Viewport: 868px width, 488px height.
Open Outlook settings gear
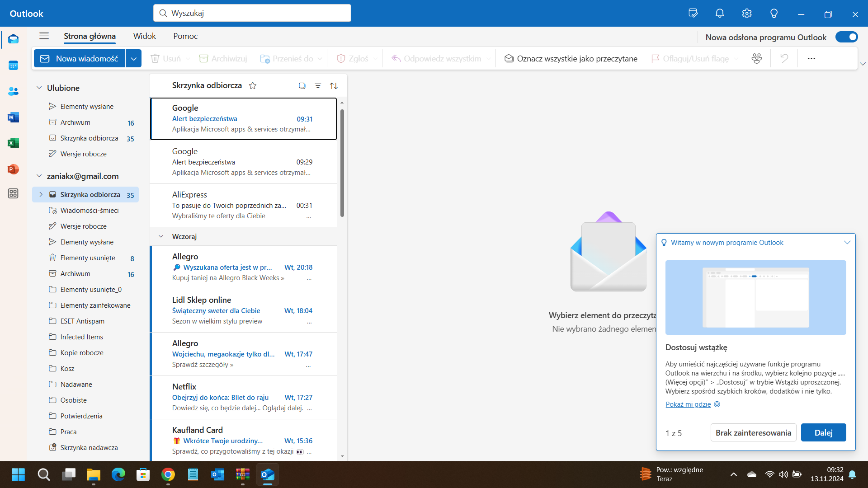(747, 14)
